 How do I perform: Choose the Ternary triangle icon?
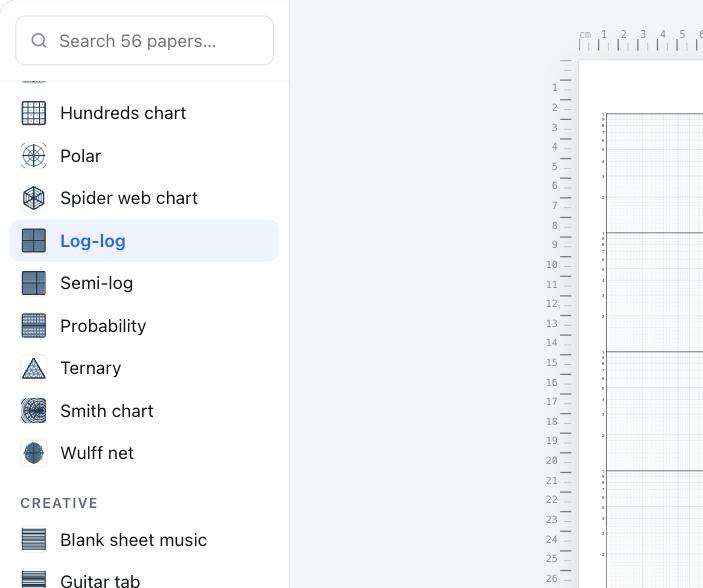click(x=34, y=368)
